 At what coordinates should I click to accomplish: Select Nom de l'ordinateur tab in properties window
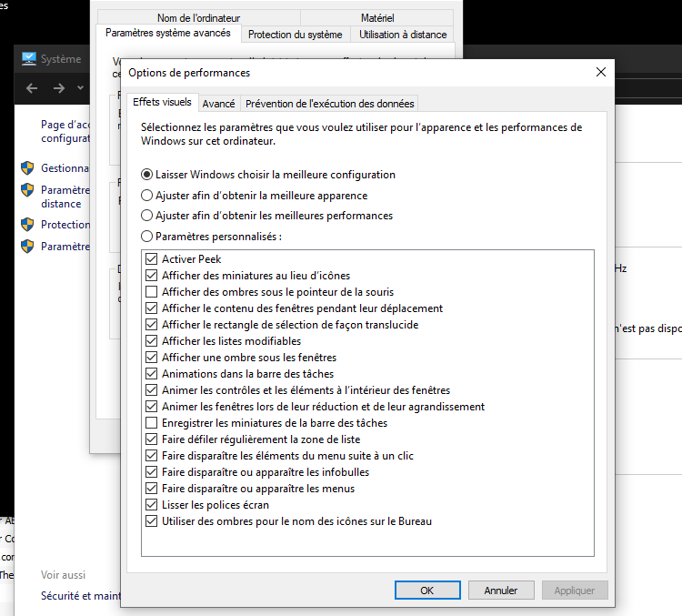coord(199,18)
